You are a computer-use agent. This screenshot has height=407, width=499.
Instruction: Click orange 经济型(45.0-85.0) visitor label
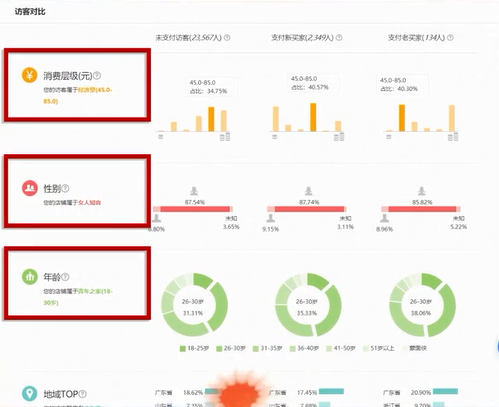[78, 95]
